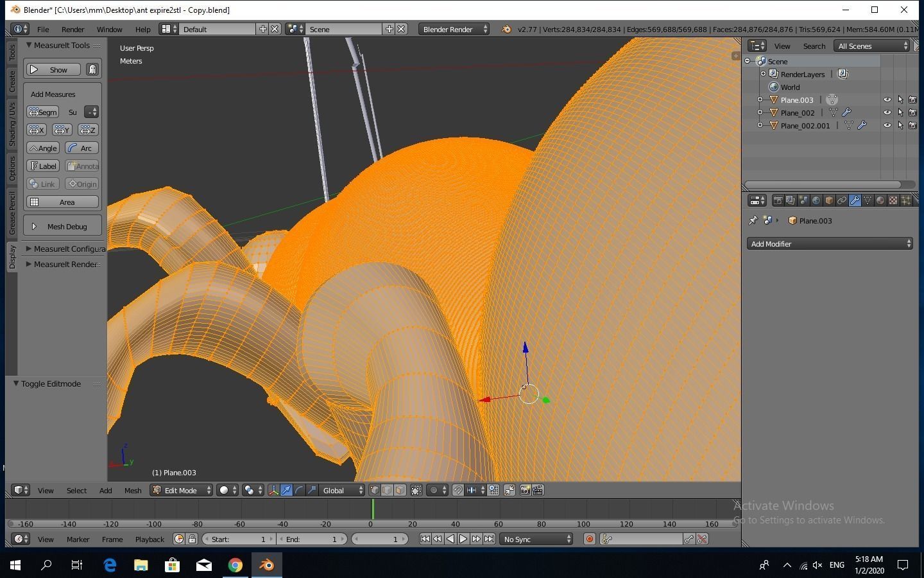This screenshot has width=924, height=578.
Task: Open the Add Modifier dropdown
Action: pos(830,244)
